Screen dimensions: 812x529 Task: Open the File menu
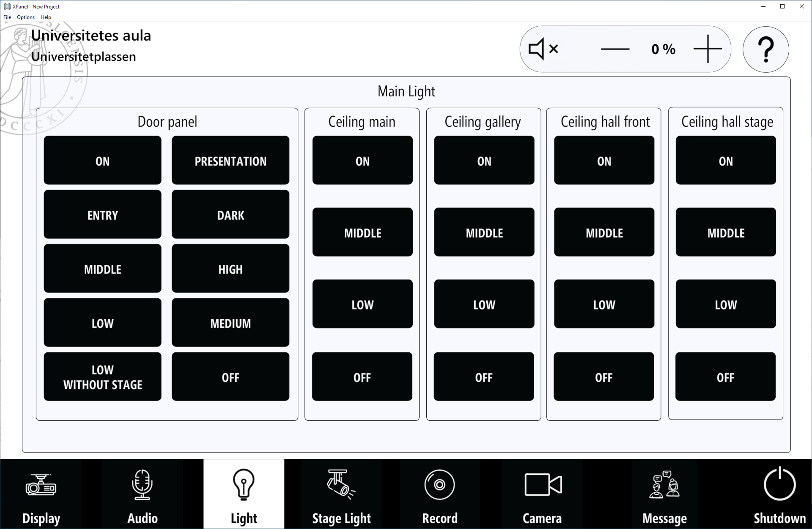pyautogui.click(x=7, y=17)
